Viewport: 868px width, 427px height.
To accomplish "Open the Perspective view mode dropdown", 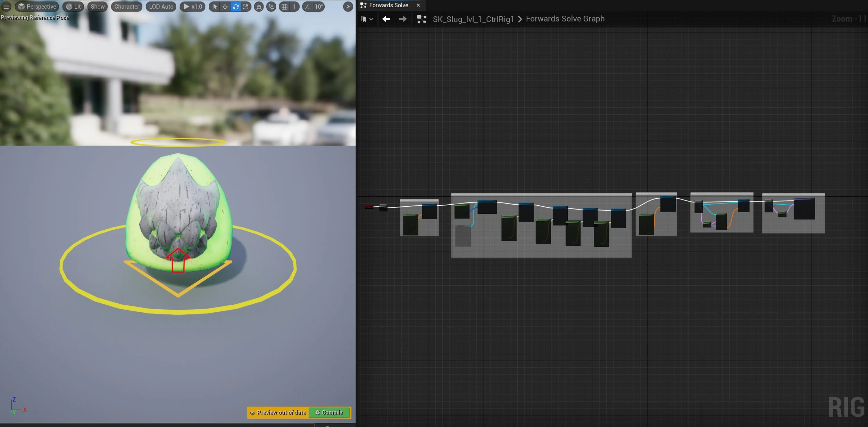I will [37, 7].
